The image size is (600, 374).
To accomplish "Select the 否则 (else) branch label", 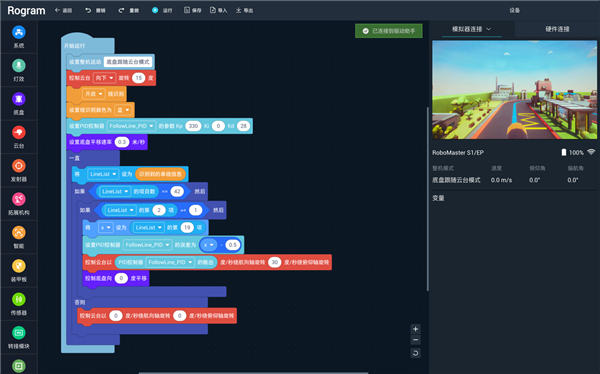I will point(80,302).
